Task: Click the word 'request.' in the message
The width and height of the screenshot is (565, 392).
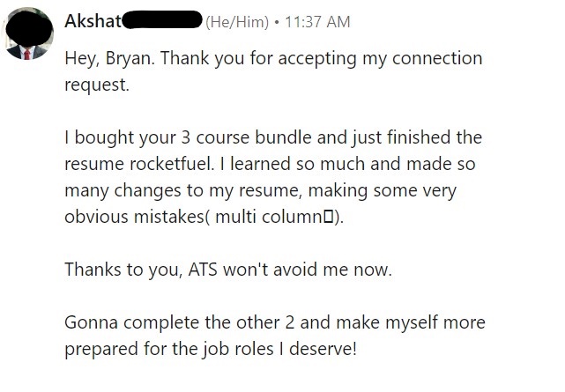Action: 97,85
